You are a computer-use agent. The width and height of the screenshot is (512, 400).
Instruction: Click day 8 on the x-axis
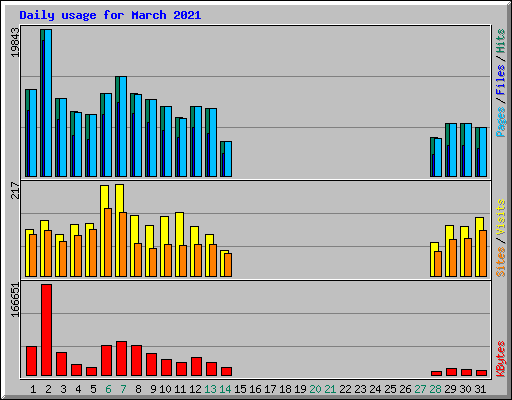click(x=138, y=389)
